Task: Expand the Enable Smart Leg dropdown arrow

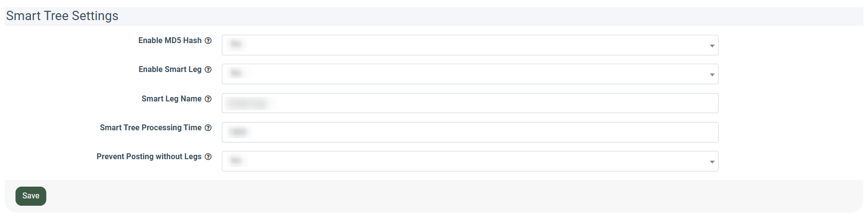Action: point(712,74)
